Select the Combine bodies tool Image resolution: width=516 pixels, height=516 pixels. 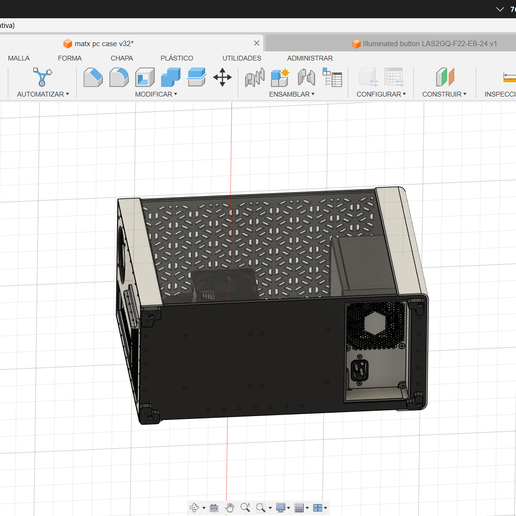pyautogui.click(x=171, y=77)
